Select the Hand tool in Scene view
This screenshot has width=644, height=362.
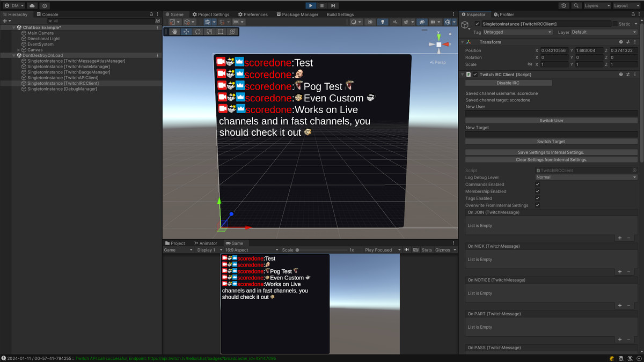click(174, 32)
